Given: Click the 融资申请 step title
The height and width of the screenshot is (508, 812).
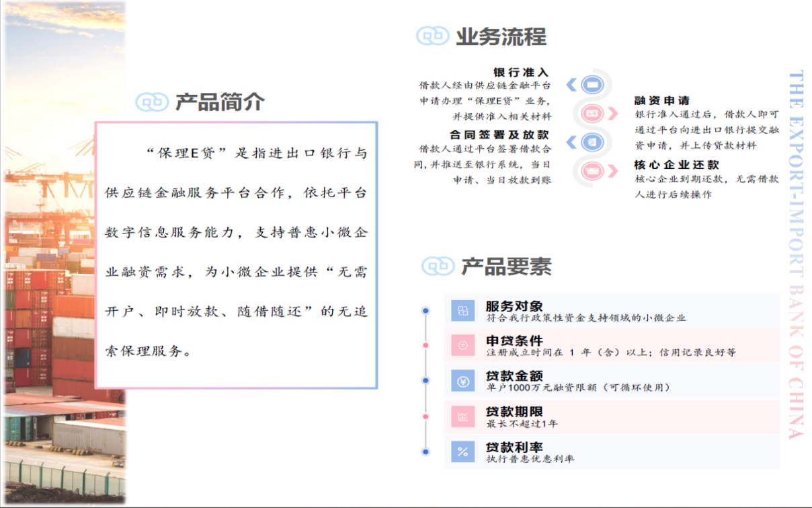Looking at the screenshot, I should coord(661,100).
